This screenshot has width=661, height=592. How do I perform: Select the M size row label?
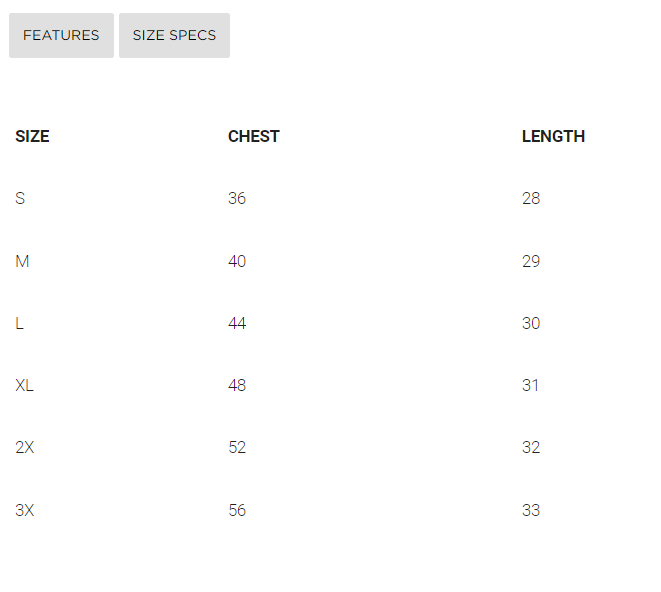coord(22,261)
